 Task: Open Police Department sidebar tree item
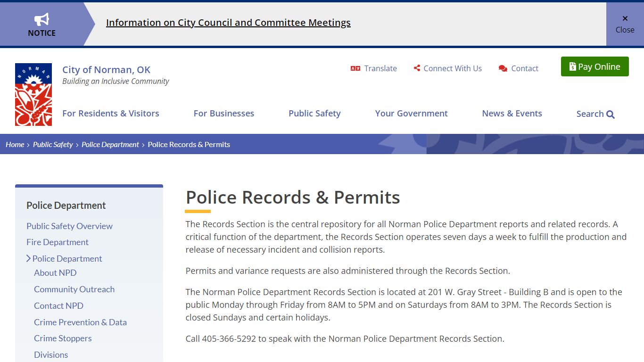pyautogui.click(x=67, y=259)
